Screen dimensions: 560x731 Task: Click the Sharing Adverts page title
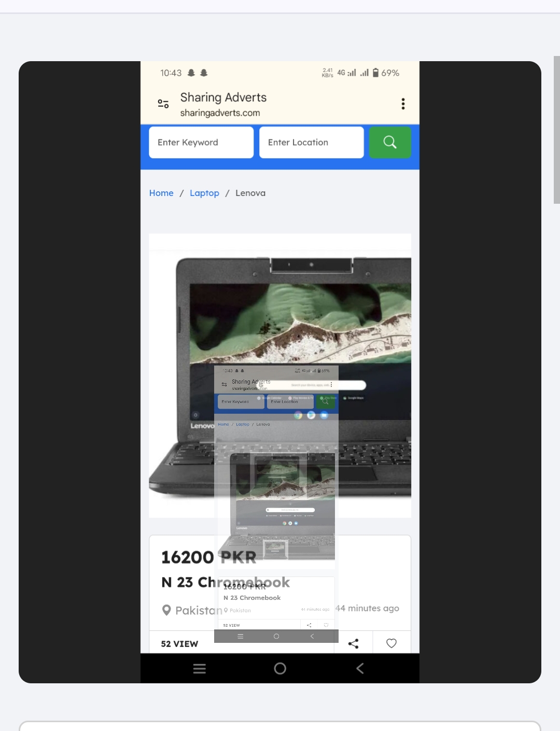pos(223,97)
